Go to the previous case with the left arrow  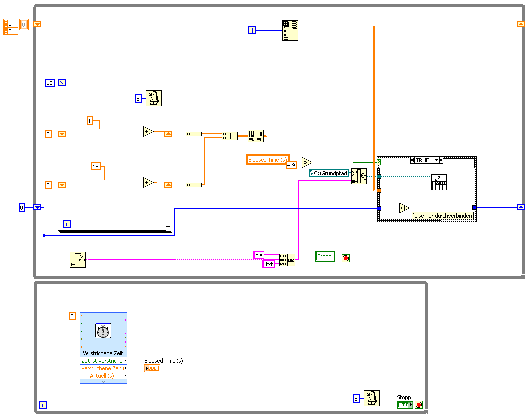[412, 160]
